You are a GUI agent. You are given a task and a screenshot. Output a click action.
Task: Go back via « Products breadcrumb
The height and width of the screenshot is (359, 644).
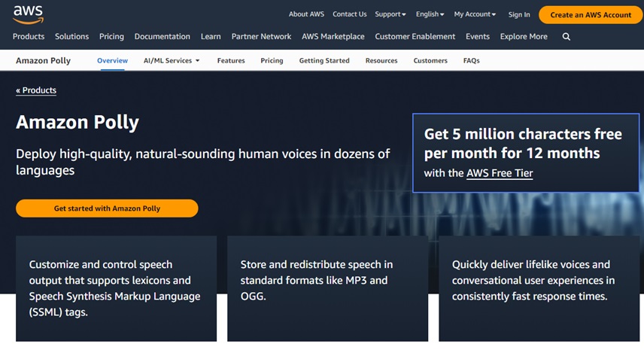(x=36, y=90)
